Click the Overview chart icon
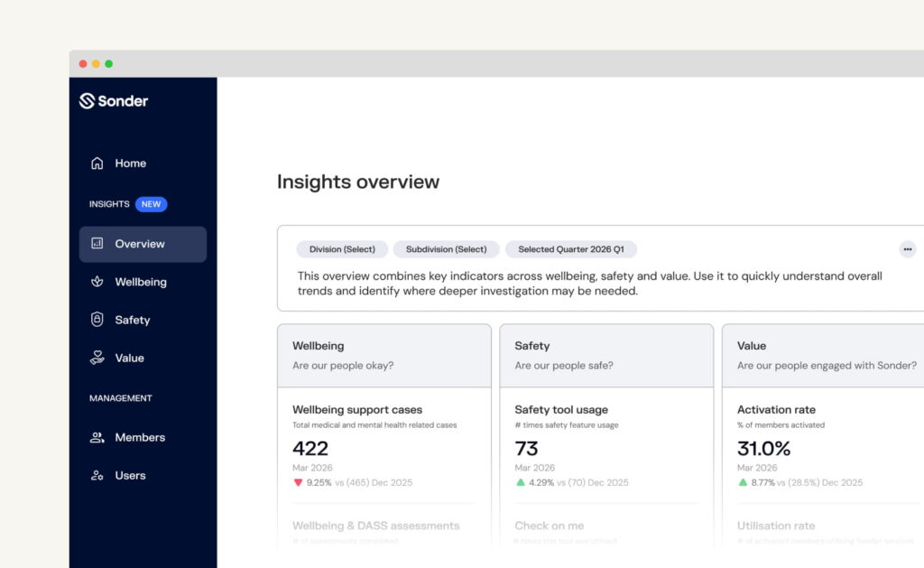 [x=97, y=244]
